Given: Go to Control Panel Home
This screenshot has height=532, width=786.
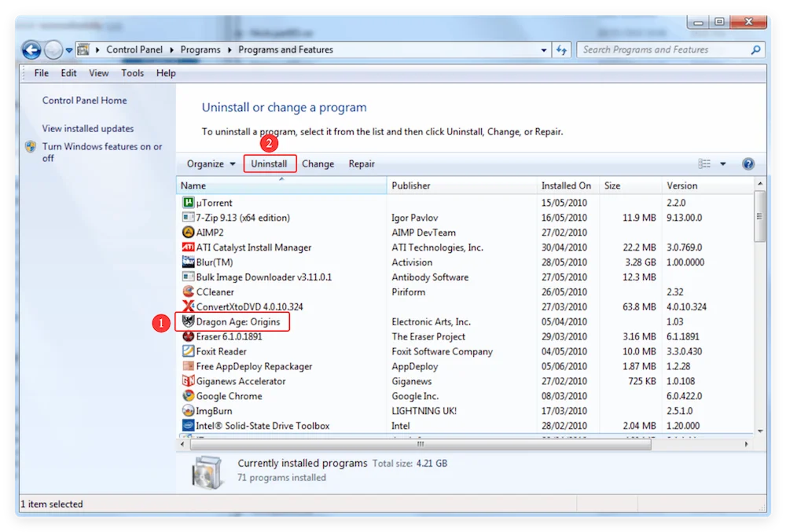Looking at the screenshot, I should [84, 100].
